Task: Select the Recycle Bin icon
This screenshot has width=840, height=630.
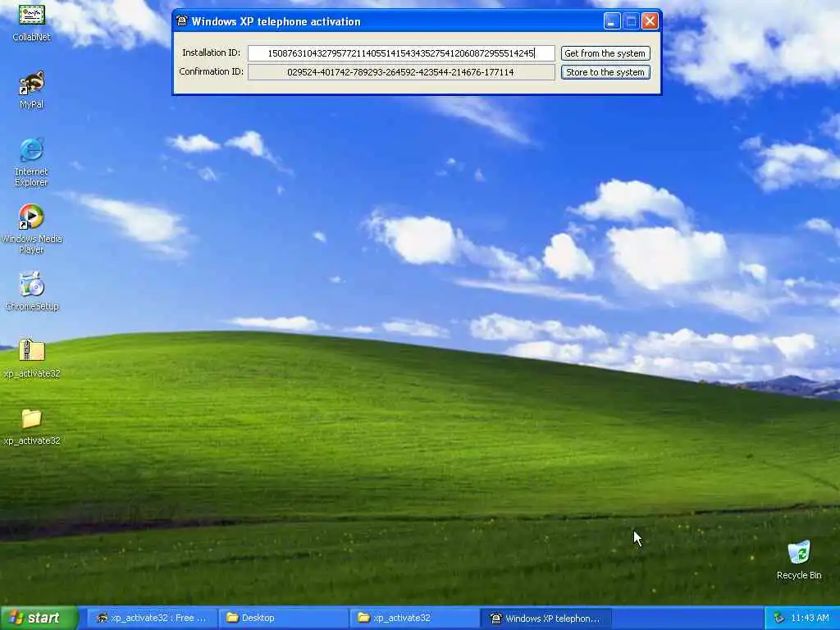Action: coord(799,552)
